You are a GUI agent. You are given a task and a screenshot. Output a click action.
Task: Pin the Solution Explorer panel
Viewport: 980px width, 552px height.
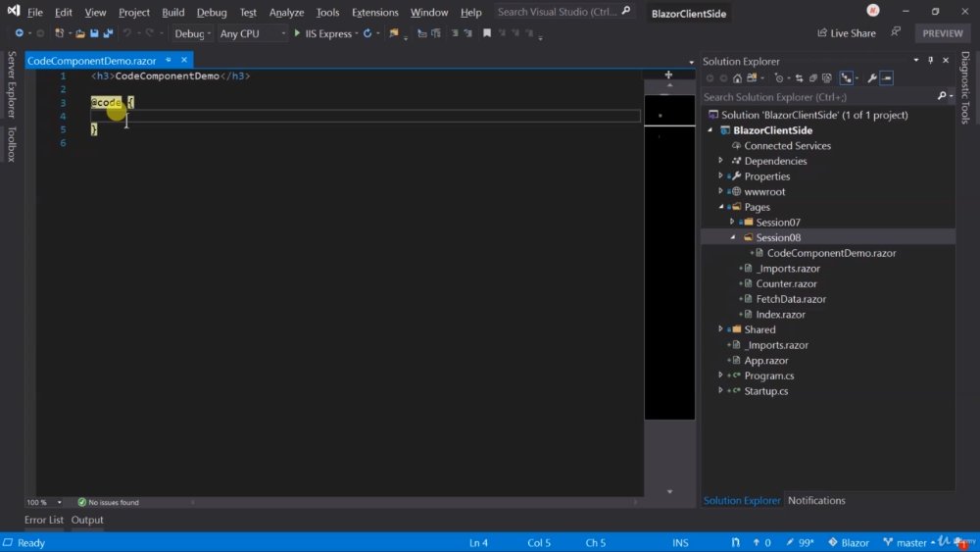(931, 61)
